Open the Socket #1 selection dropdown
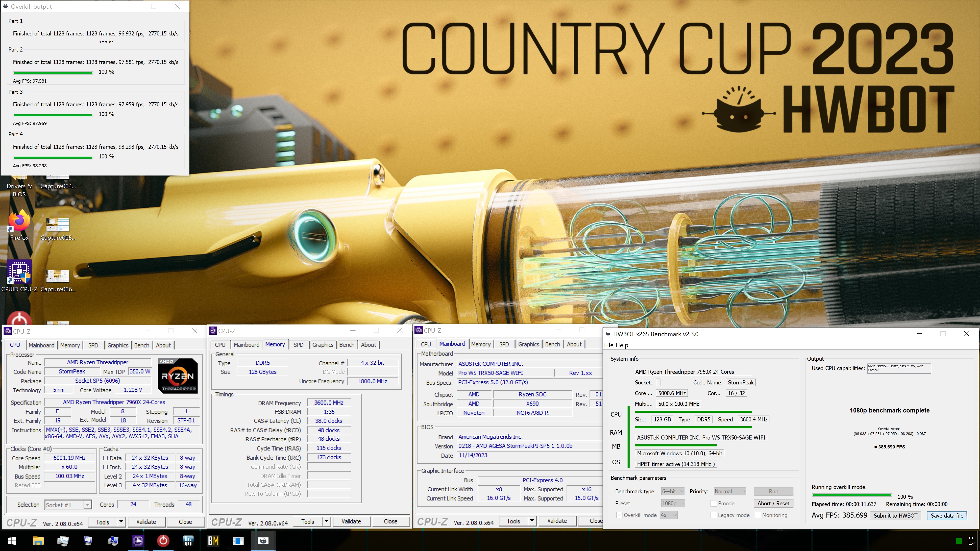Image resolution: width=980 pixels, height=551 pixels. (68, 505)
